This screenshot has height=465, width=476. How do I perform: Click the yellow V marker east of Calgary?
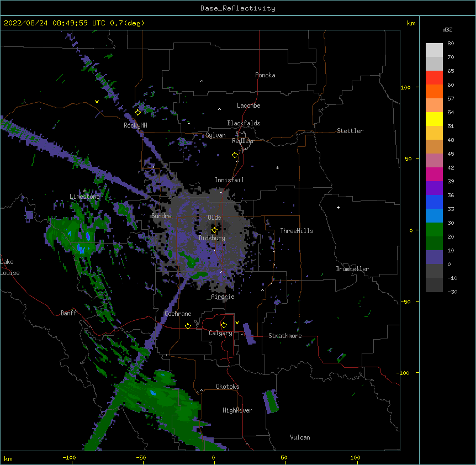point(237,323)
